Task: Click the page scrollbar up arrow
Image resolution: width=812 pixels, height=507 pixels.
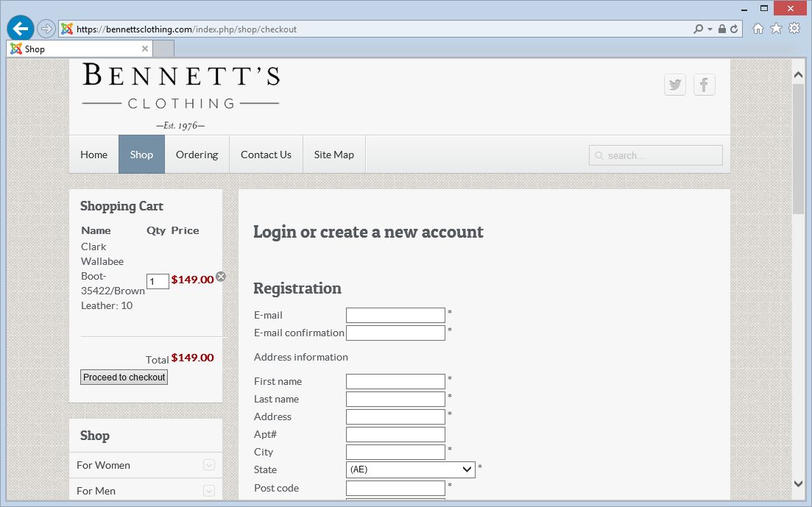Action: click(798, 75)
